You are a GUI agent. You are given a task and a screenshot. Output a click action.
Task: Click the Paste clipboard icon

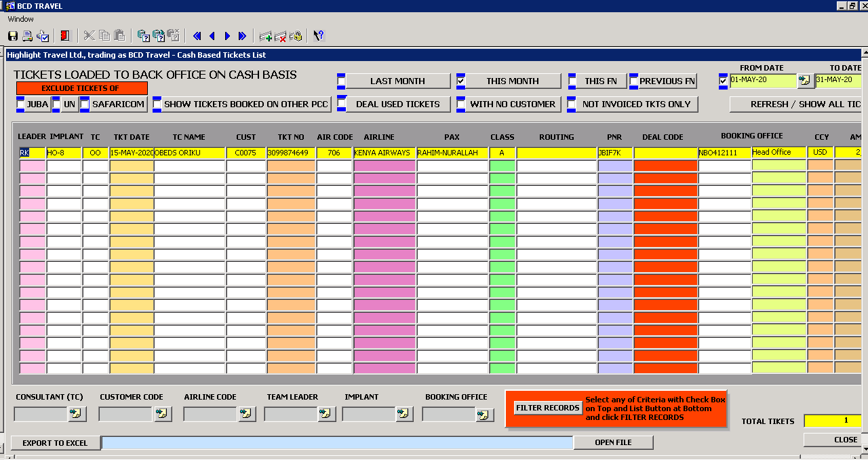[x=119, y=36]
